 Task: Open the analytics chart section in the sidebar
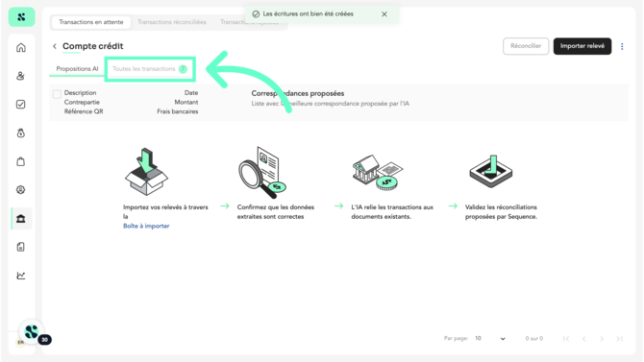(21, 276)
